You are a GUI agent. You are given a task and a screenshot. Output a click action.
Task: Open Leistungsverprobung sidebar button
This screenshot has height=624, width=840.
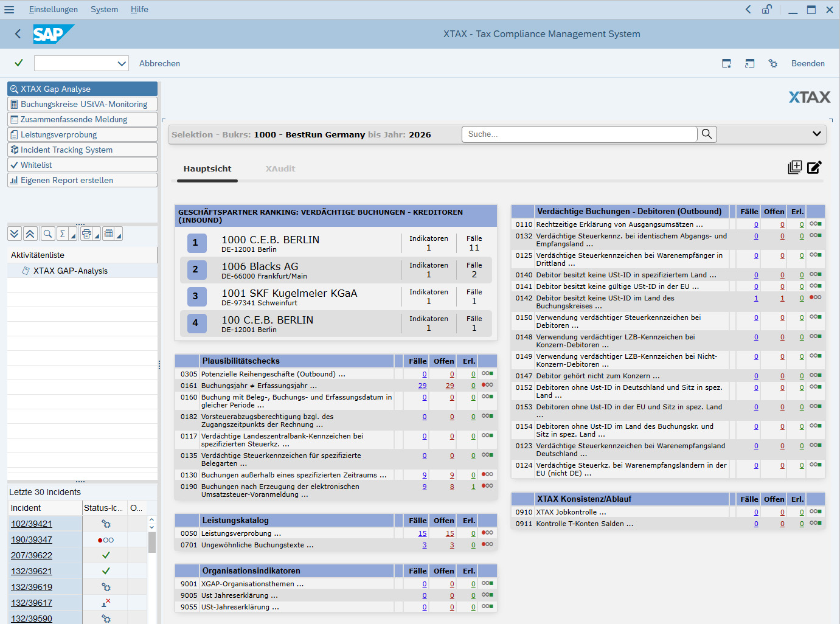pyautogui.click(x=82, y=134)
